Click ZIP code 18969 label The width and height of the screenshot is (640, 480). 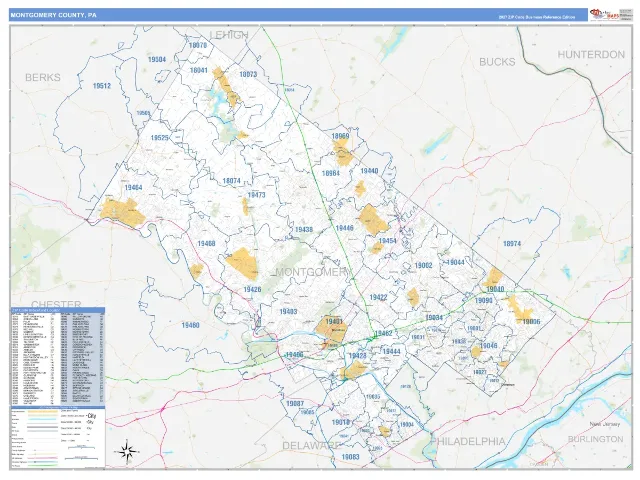(x=340, y=136)
